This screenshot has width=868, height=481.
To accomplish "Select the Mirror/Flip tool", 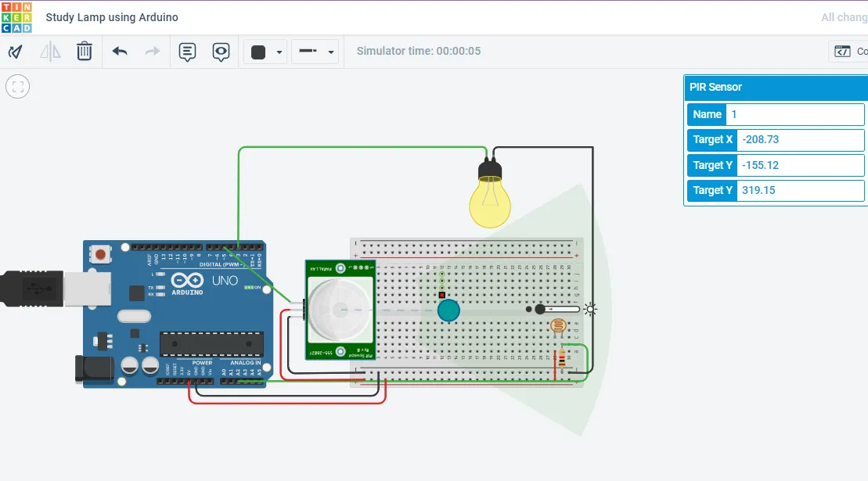I will 49,51.
